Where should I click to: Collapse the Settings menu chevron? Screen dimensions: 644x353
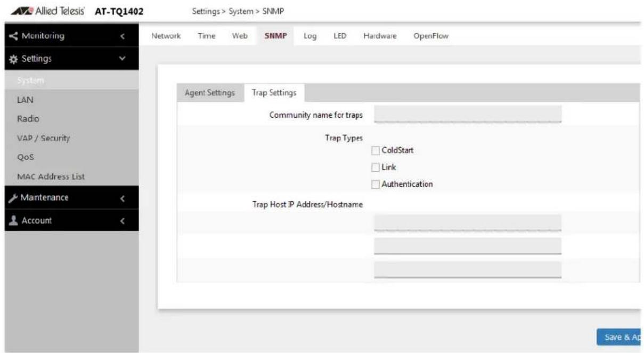point(123,59)
